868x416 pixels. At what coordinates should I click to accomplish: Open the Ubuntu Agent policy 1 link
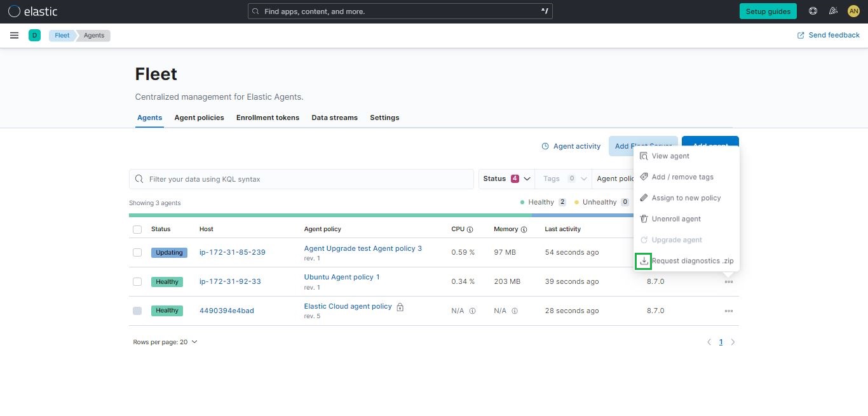[x=342, y=277]
